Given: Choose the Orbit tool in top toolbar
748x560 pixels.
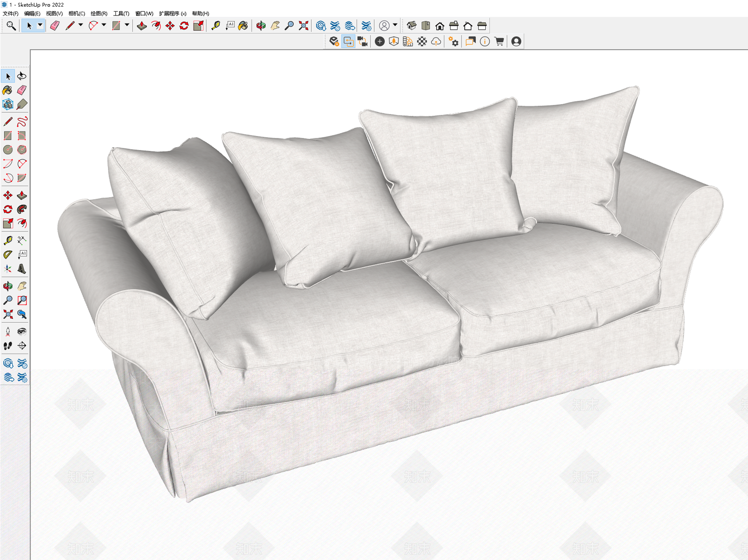Looking at the screenshot, I should tap(261, 26).
